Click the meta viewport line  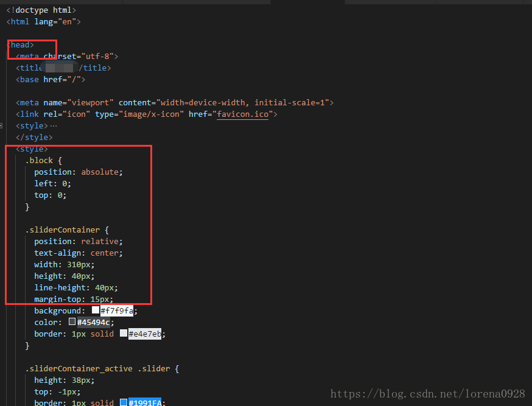click(175, 102)
